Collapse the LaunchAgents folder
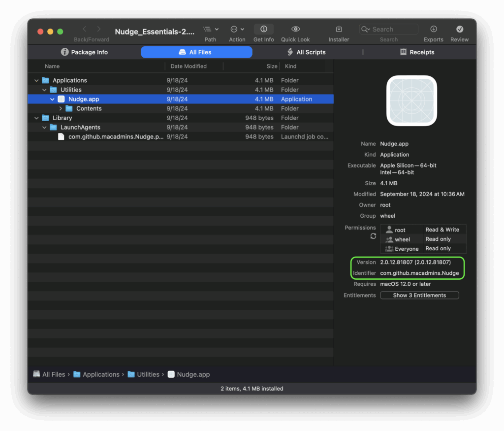Image resolution: width=504 pixels, height=431 pixels. coord(44,127)
